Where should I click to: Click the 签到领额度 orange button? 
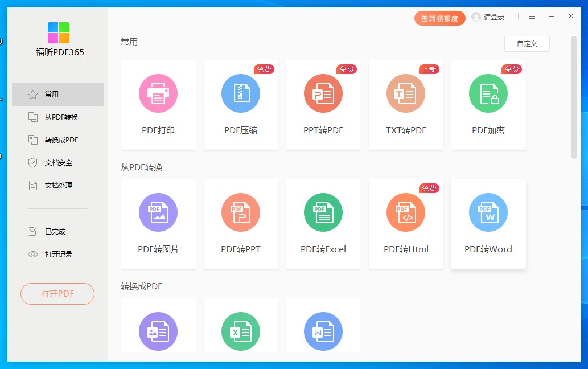point(440,18)
